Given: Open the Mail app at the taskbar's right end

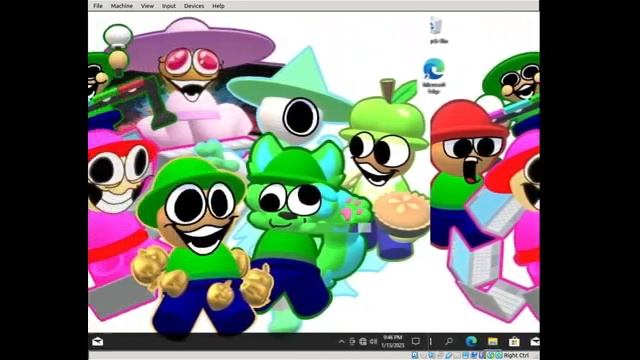Looking at the screenshot, I should point(535,341).
